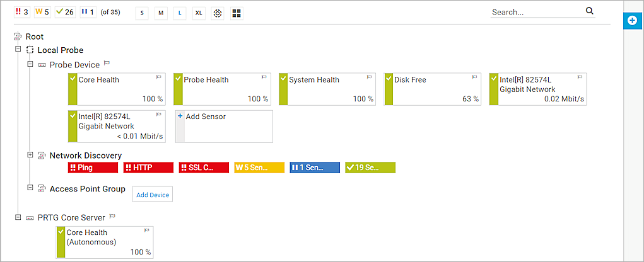Click the blue plus add button
The width and height of the screenshot is (644, 262).
[x=632, y=20]
